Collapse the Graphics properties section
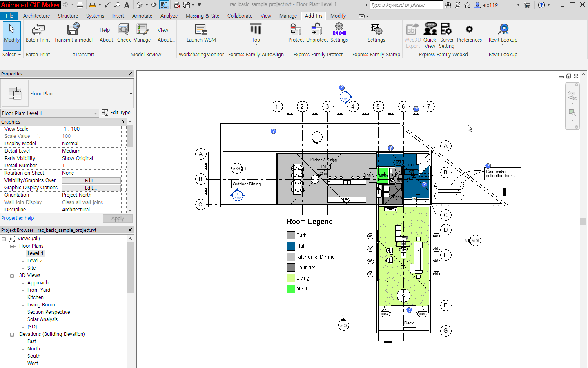This screenshot has width=588, height=368. (x=122, y=122)
